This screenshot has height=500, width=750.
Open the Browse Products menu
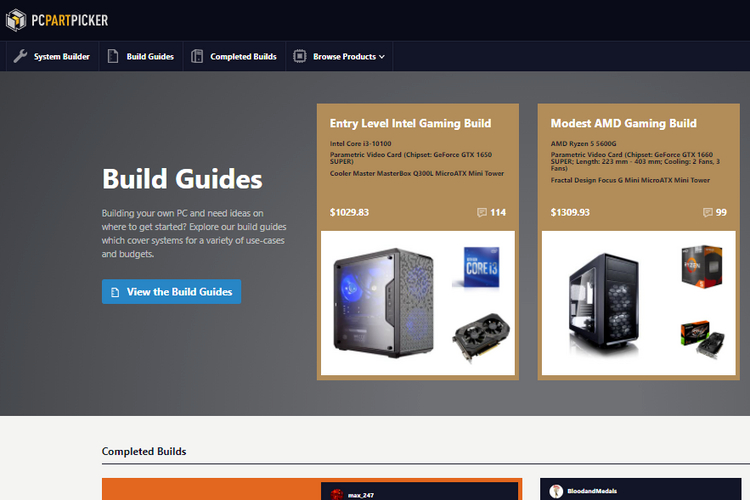tap(339, 56)
